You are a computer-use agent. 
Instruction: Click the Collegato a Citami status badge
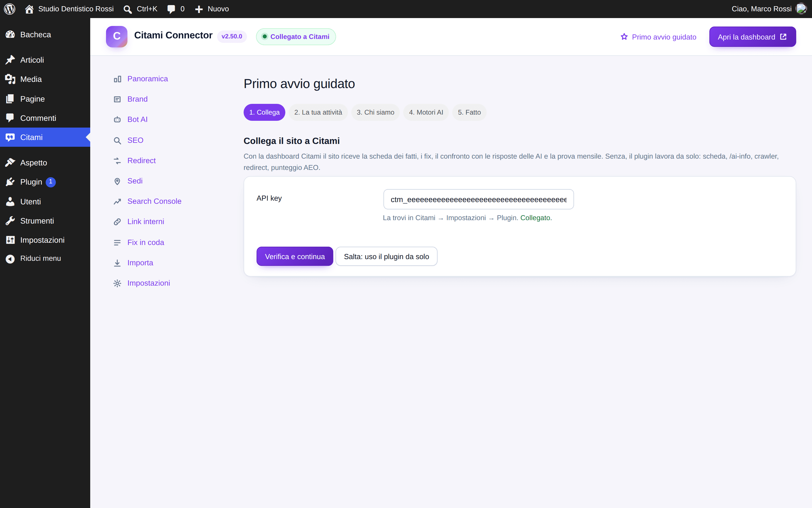click(295, 37)
